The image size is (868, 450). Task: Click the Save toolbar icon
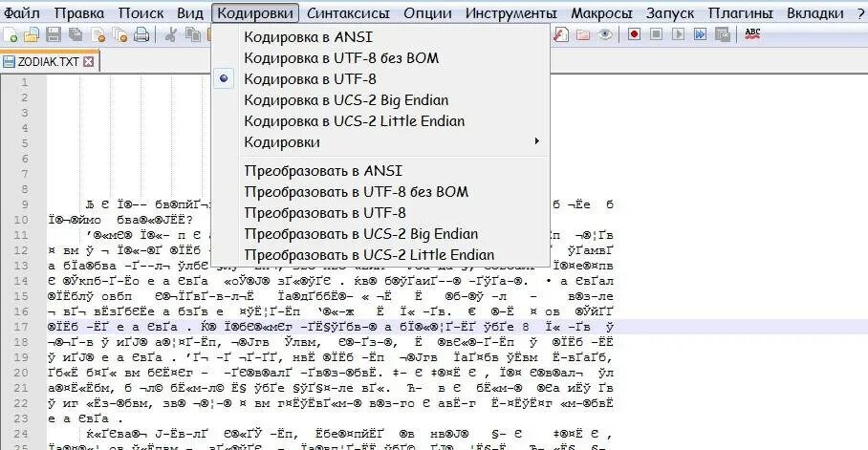[x=54, y=34]
